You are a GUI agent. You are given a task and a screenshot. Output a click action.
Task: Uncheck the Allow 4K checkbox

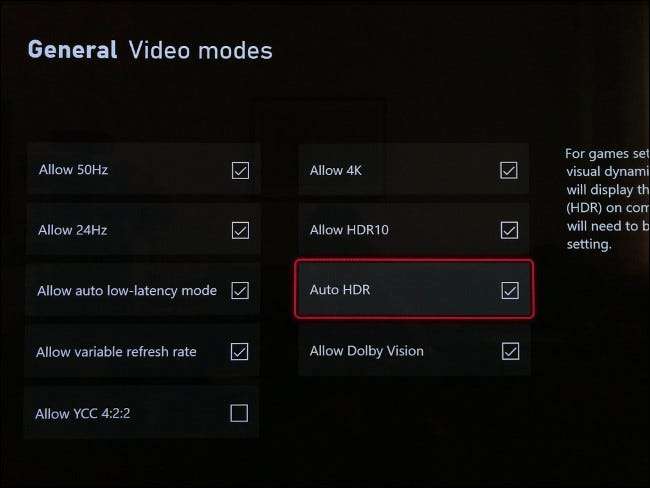(x=509, y=170)
